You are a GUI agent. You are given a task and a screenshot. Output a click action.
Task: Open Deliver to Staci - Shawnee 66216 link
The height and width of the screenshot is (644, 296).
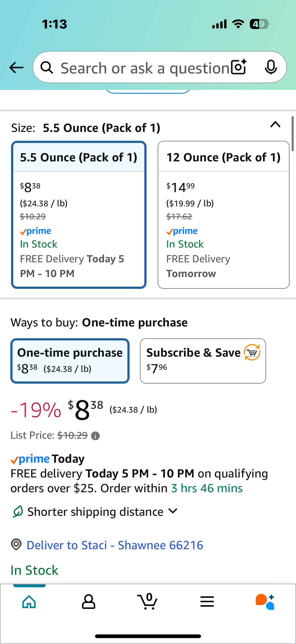(115, 545)
